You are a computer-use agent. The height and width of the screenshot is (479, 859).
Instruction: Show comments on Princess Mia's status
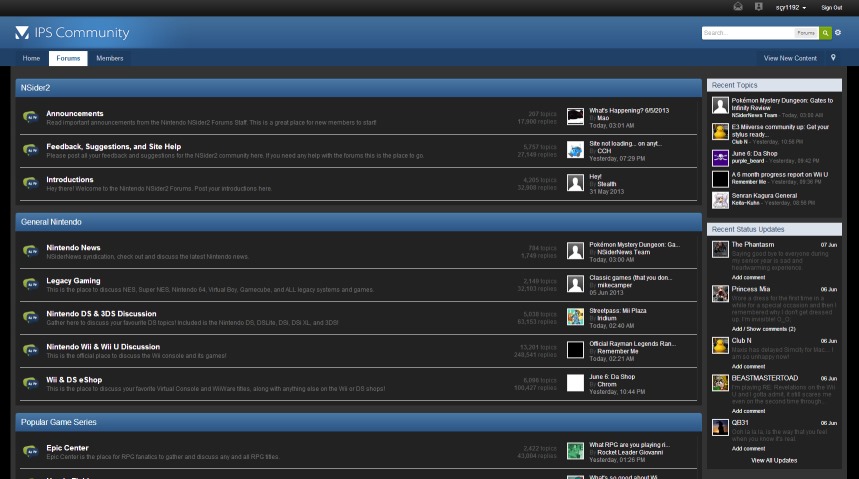pyautogui.click(x=764, y=329)
